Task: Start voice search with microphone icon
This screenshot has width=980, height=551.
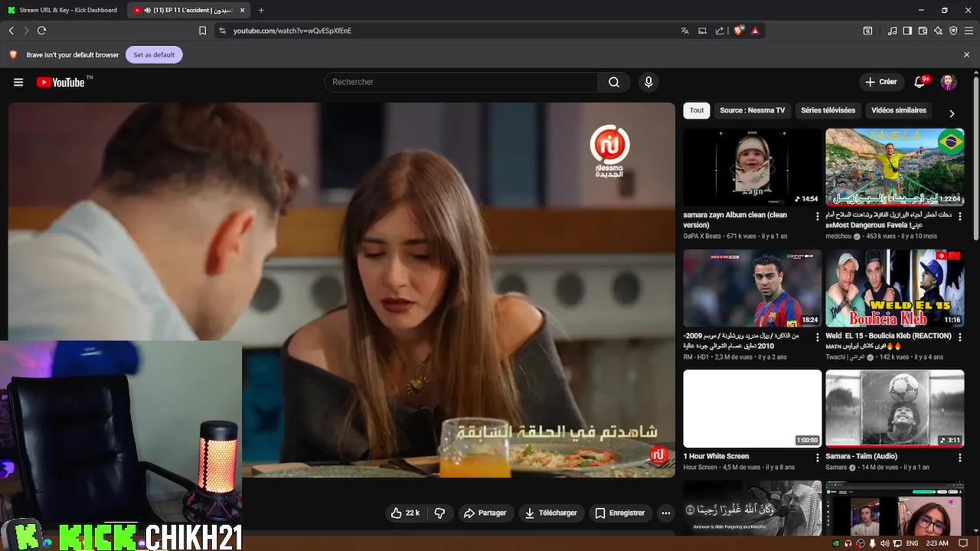Action: click(x=648, y=82)
